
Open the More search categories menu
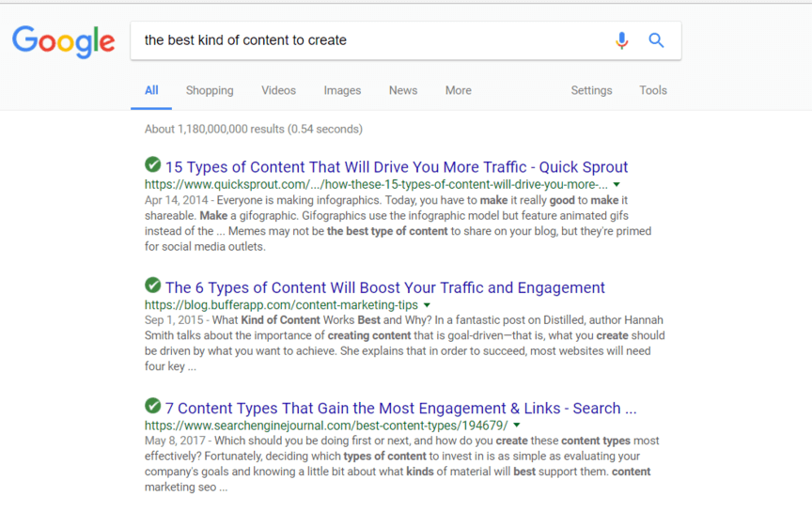[459, 90]
